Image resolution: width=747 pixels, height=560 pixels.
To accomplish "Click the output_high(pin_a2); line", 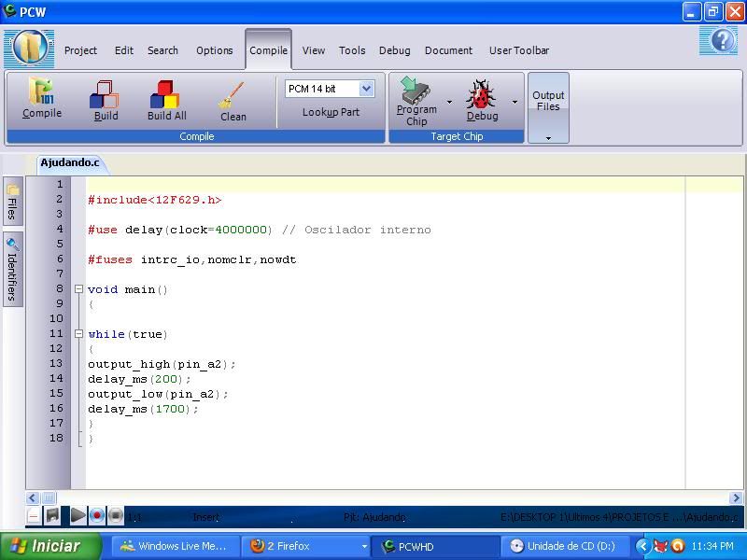I will pyautogui.click(x=162, y=364).
